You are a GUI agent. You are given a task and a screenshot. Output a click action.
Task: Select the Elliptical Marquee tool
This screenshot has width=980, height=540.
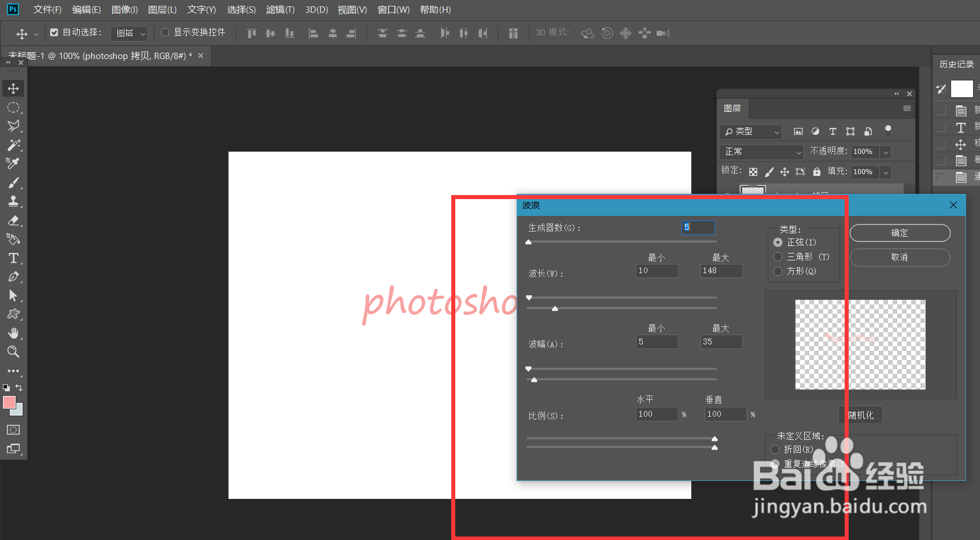coord(13,108)
